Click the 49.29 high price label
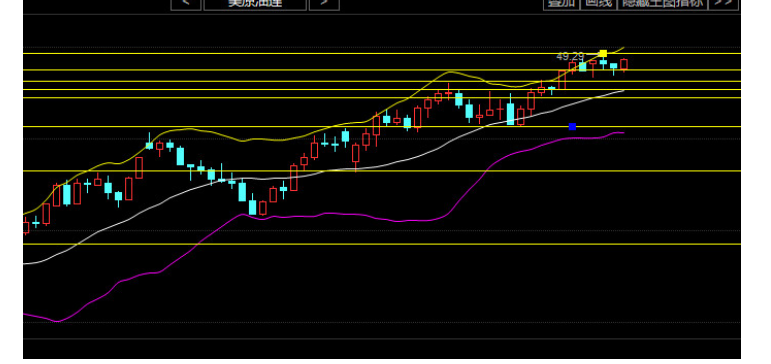The width and height of the screenshot is (771, 364). click(x=570, y=57)
